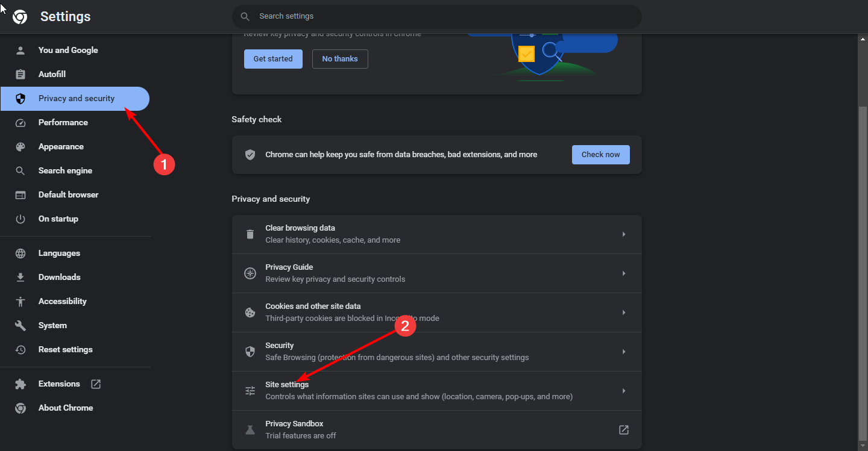Expand the Site settings row arrow

(624, 391)
